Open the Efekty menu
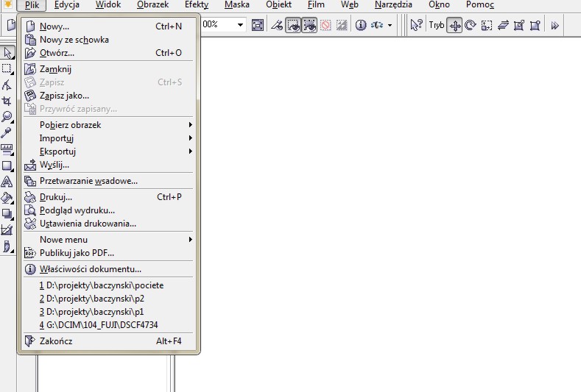 [197, 5]
